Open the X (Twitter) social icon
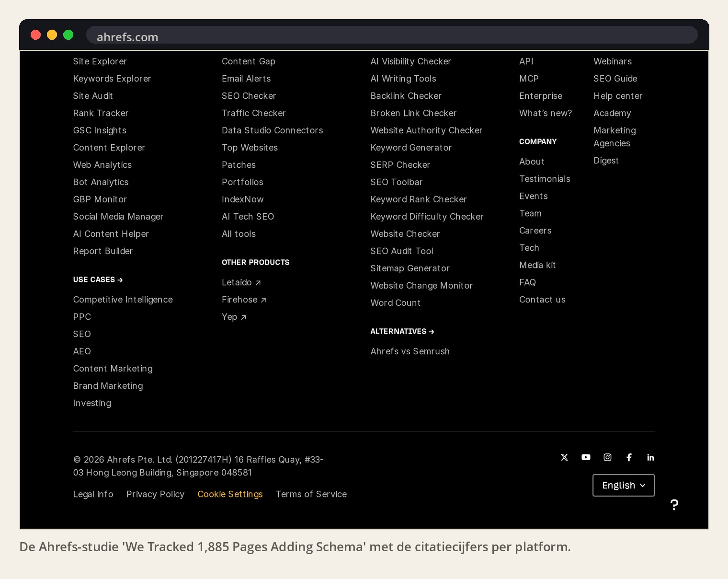The image size is (728, 579). [564, 457]
